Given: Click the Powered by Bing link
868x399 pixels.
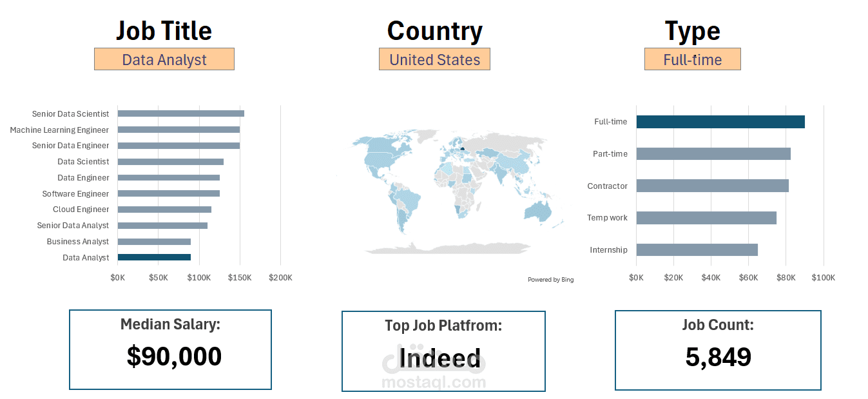Looking at the screenshot, I should click(x=550, y=279).
